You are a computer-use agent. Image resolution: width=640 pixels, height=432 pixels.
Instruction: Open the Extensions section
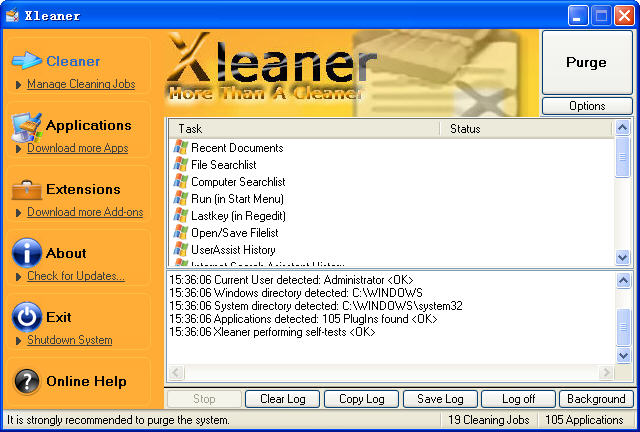83,189
